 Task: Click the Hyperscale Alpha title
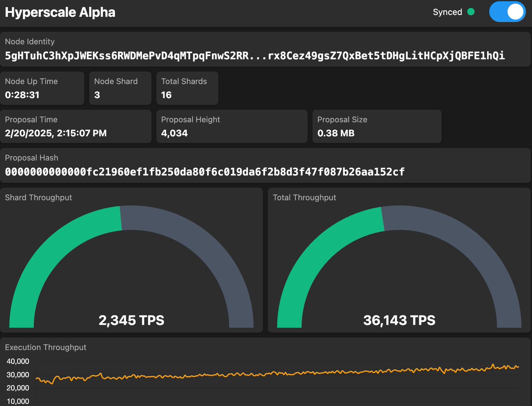[60, 12]
